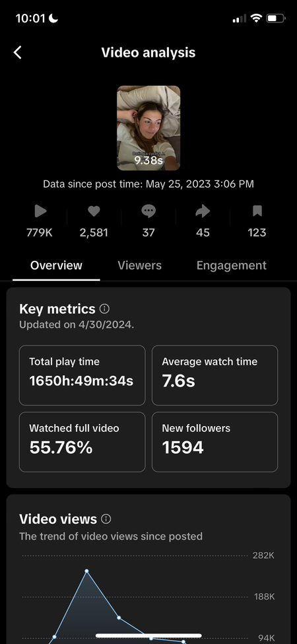The width and height of the screenshot is (297, 644).
Task: Switch to the Engagement tab
Action: pyautogui.click(x=232, y=266)
